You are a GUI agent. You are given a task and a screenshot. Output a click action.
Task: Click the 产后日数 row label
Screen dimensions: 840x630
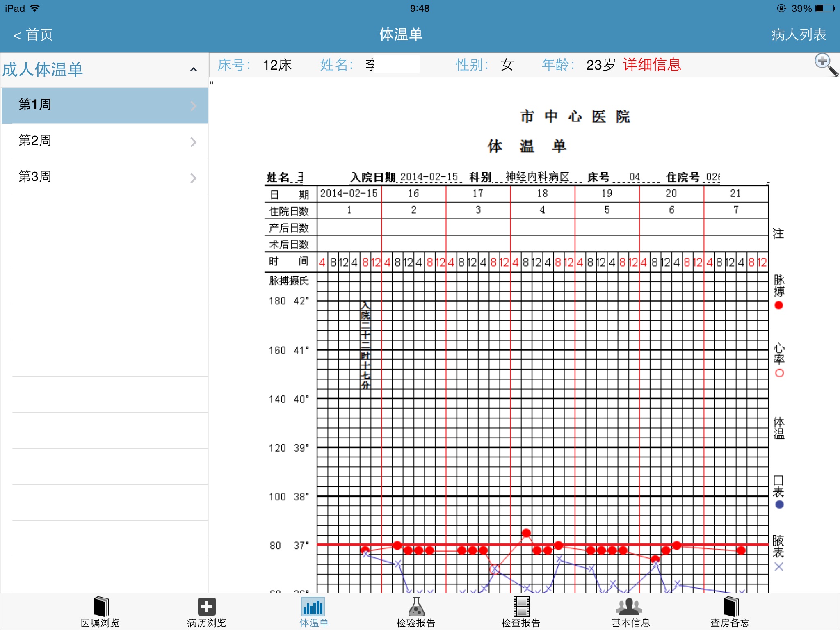[289, 228]
